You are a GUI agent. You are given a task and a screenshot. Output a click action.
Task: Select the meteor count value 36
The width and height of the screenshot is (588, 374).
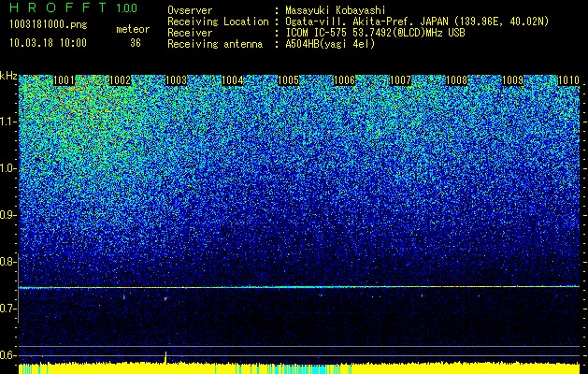(136, 43)
